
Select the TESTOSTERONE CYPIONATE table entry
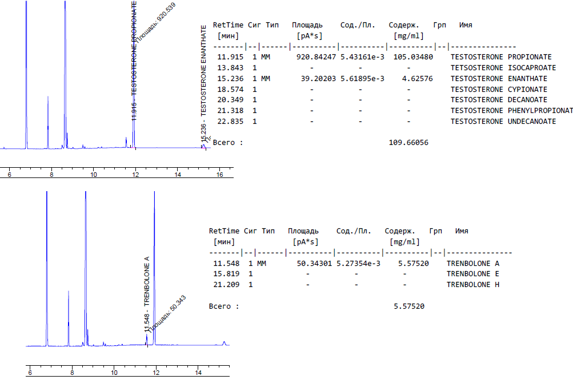(498, 90)
